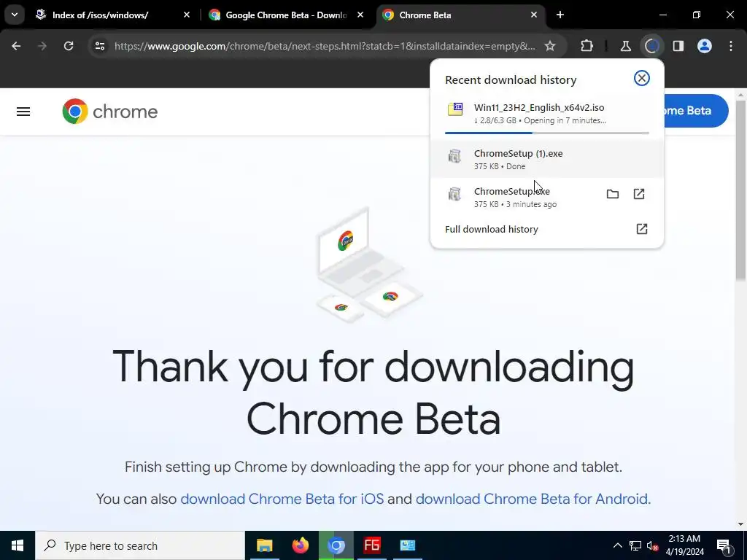Open the profile avatar menu

[705, 46]
